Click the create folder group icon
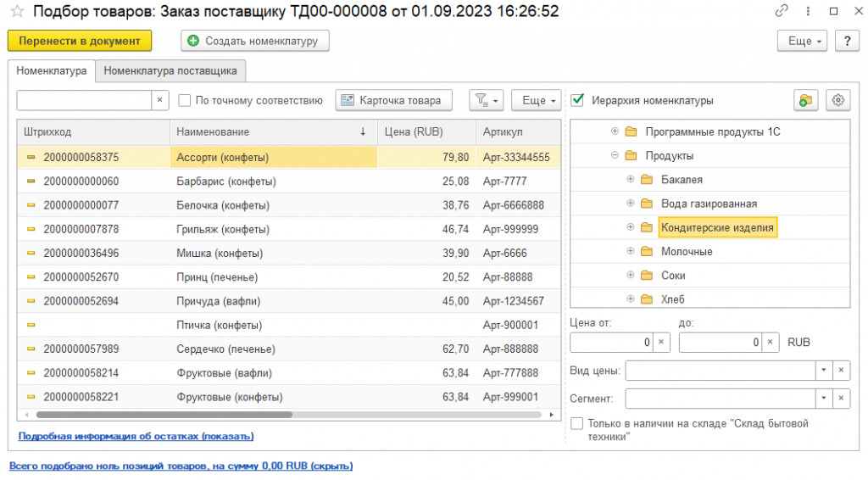Viewport: 868px width, 480px height. [x=805, y=100]
